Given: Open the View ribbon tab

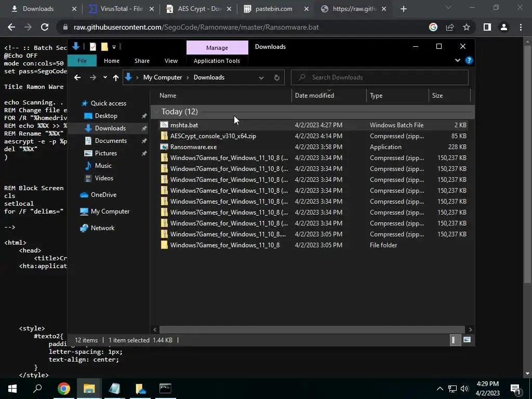Looking at the screenshot, I should [x=171, y=61].
